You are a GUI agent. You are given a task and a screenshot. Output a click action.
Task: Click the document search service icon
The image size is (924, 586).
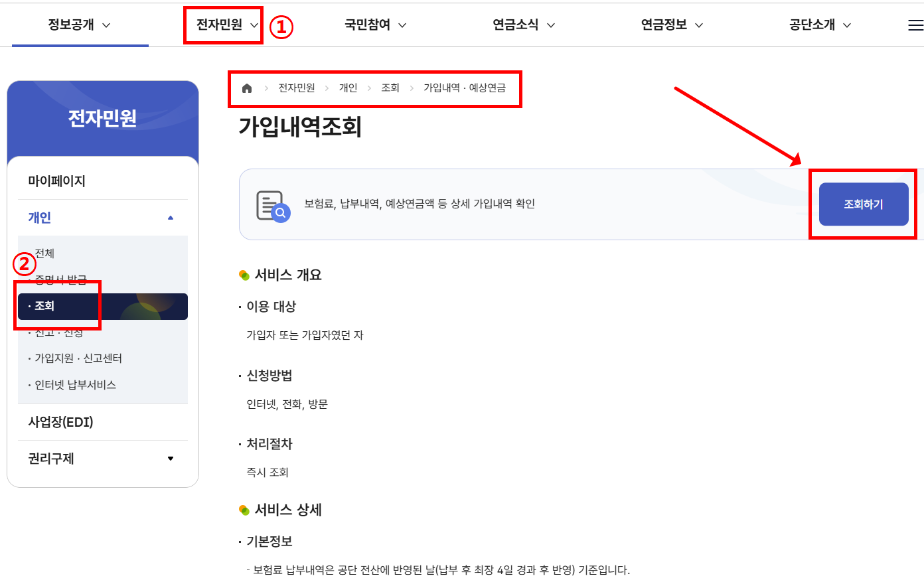274,204
